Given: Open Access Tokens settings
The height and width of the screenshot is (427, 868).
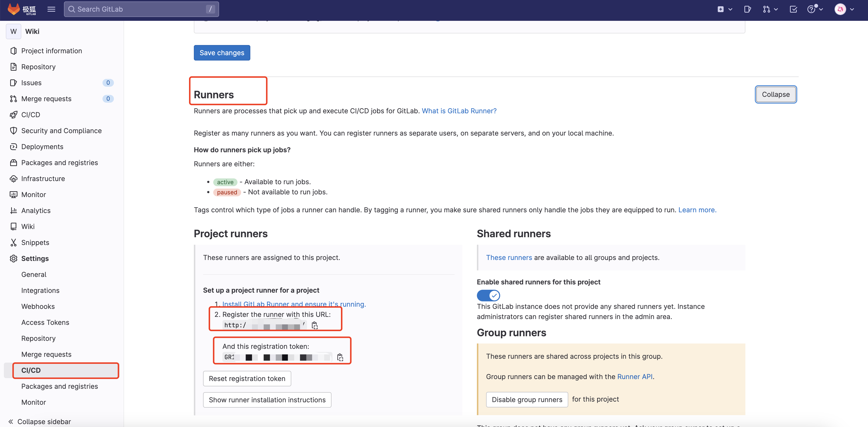Looking at the screenshot, I should pyautogui.click(x=45, y=322).
